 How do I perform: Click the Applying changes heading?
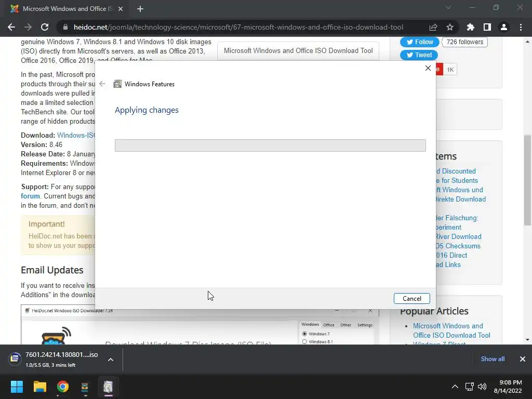pos(147,110)
